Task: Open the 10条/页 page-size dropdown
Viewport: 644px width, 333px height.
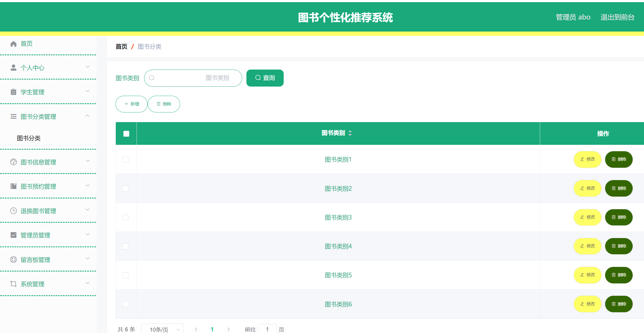Action: coord(162,329)
